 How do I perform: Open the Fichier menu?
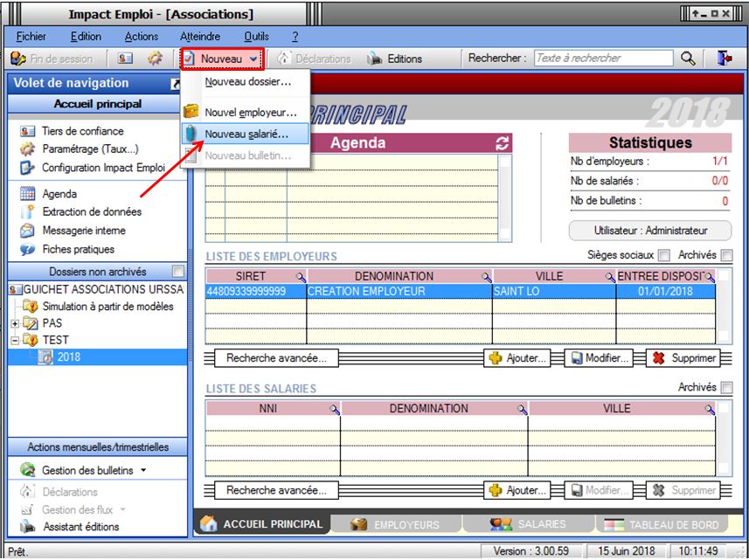coord(31,37)
